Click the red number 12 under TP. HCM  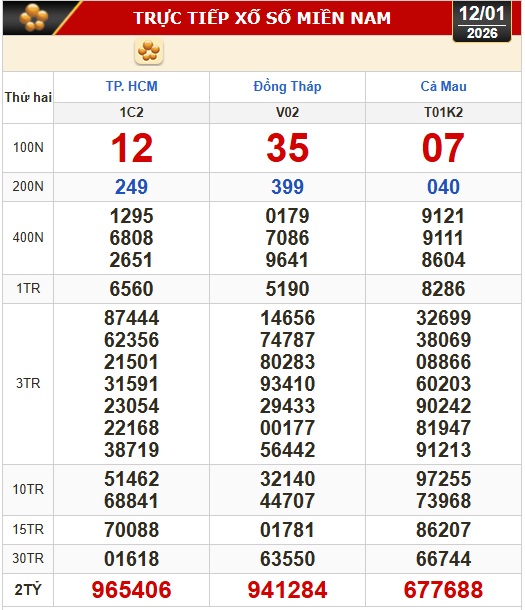[x=131, y=148]
